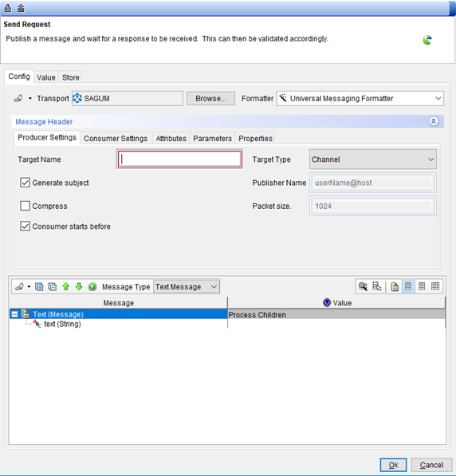Click the magnifier search icon

(363, 286)
